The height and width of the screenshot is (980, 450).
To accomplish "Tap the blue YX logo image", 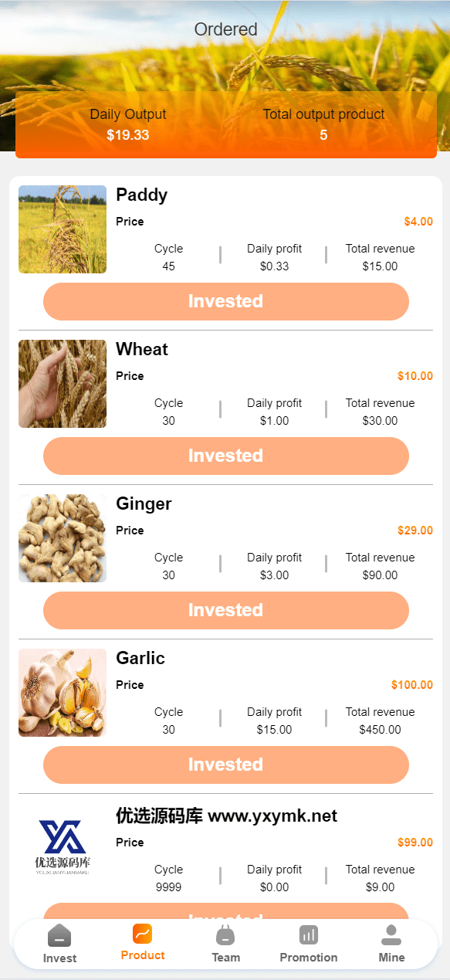I will [63, 847].
